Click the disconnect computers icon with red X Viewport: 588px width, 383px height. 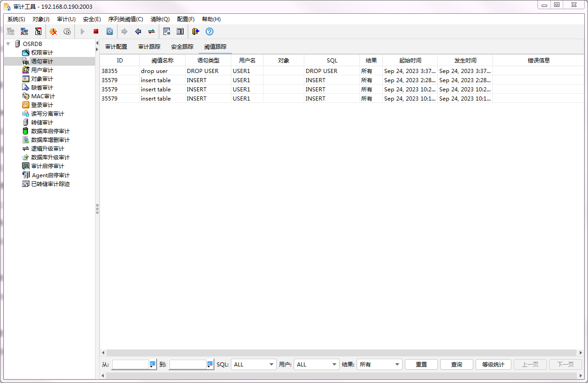click(24, 32)
